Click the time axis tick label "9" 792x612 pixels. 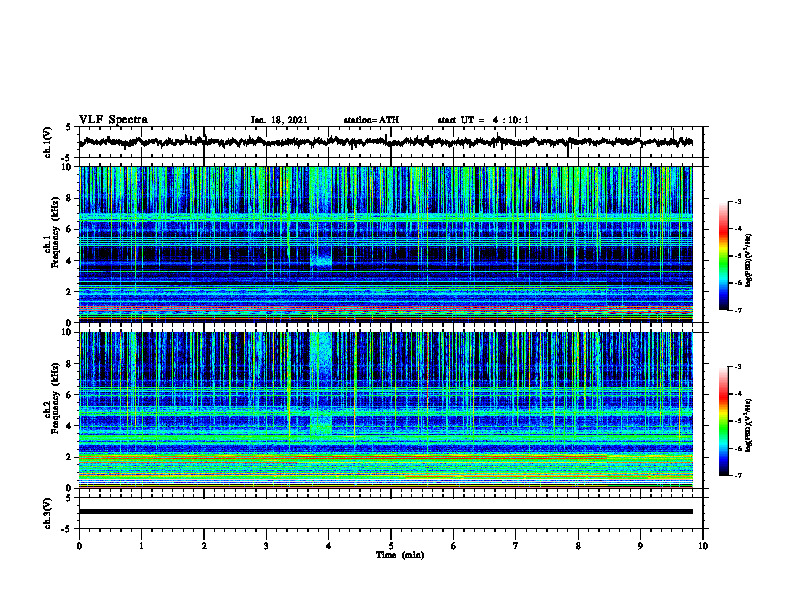[x=640, y=546]
